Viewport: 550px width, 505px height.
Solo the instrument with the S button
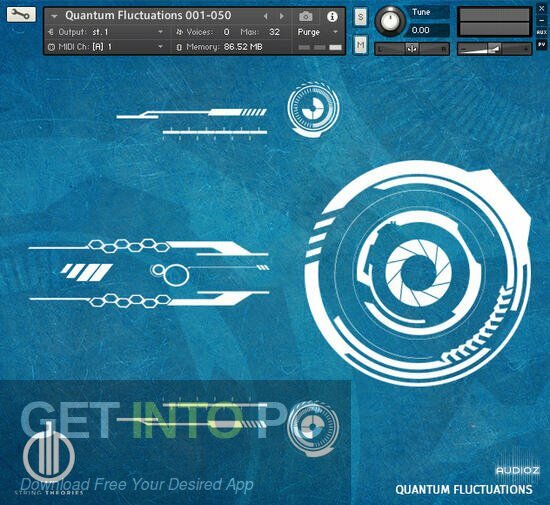pos(361,16)
